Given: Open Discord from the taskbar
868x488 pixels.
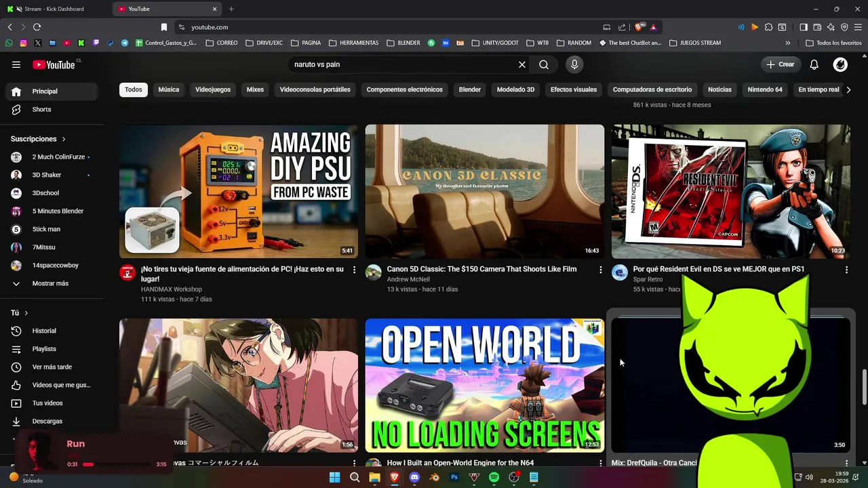Looking at the screenshot, I should pyautogui.click(x=415, y=477).
